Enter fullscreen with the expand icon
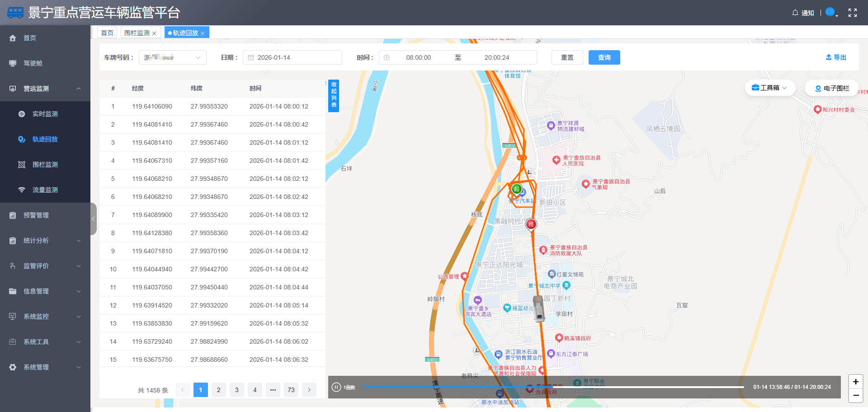 coord(852,13)
